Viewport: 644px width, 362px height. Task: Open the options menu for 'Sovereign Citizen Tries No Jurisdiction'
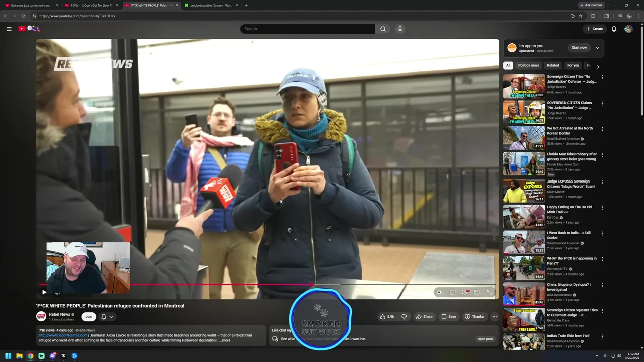[x=602, y=77]
